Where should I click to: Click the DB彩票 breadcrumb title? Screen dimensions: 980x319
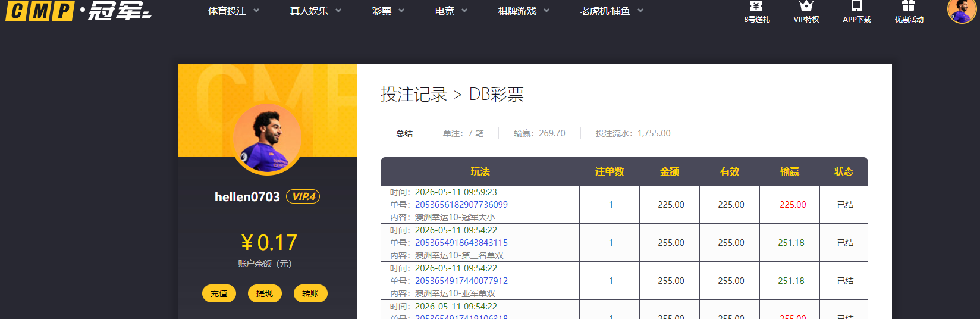pyautogui.click(x=496, y=95)
